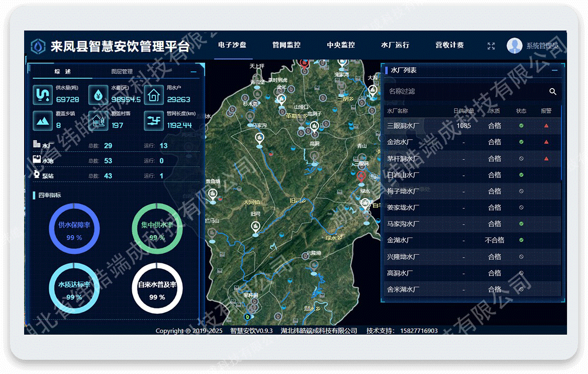Click the offline status icon for 茅杆洞水厂
This screenshot has width=588, height=374.
click(x=521, y=158)
